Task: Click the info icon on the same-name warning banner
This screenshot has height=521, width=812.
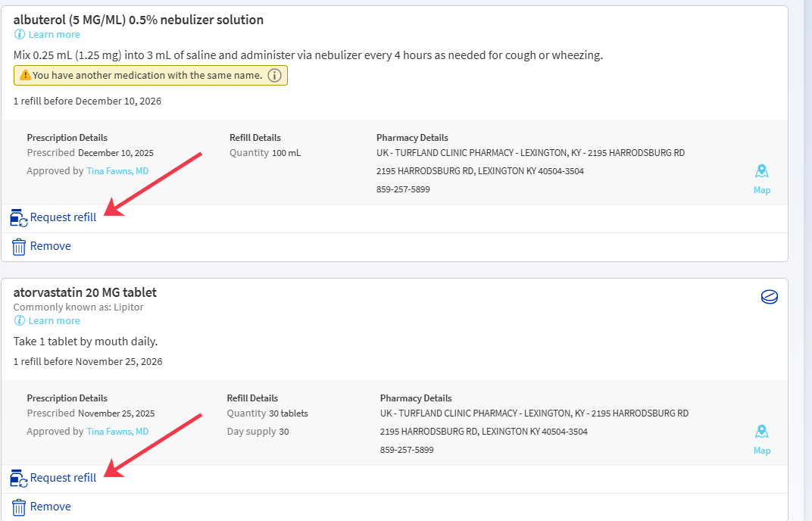Action: (275, 75)
